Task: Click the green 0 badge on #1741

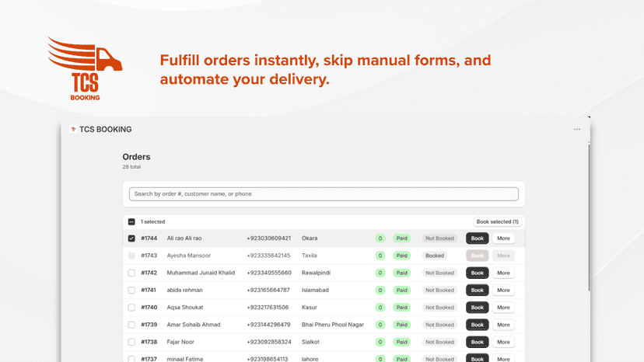Action: click(380, 291)
